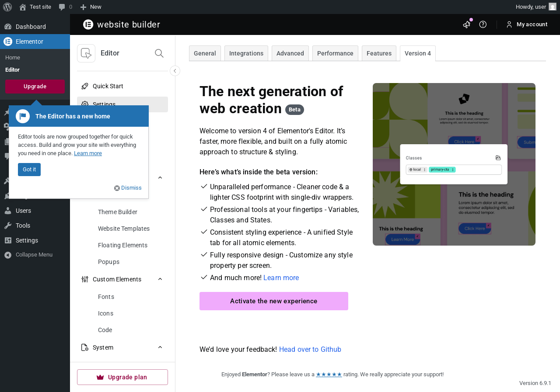
Task: Open the What's New megaphone icon
Action: coord(467,24)
